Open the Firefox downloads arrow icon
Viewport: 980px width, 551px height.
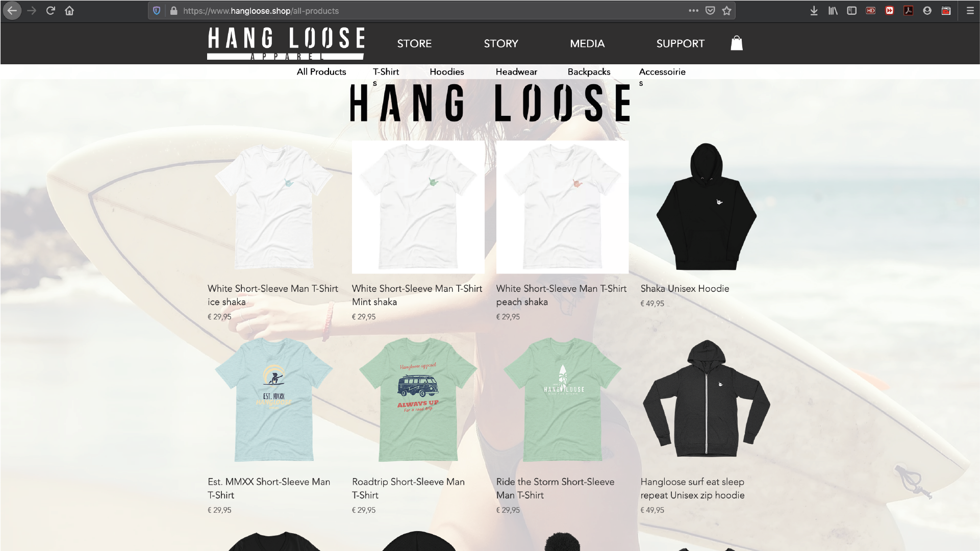point(814,11)
